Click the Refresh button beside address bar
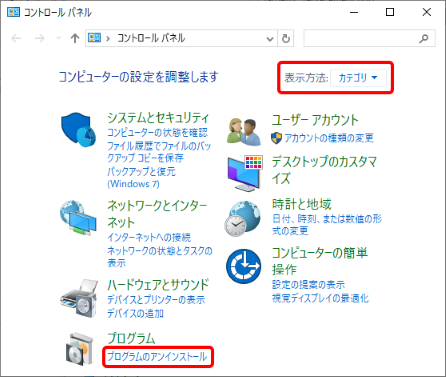 (286, 38)
